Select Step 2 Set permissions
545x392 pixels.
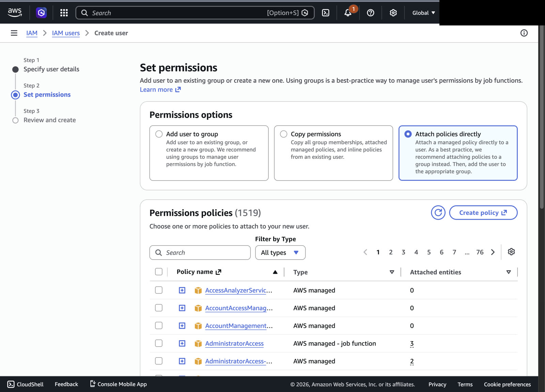click(47, 94)
